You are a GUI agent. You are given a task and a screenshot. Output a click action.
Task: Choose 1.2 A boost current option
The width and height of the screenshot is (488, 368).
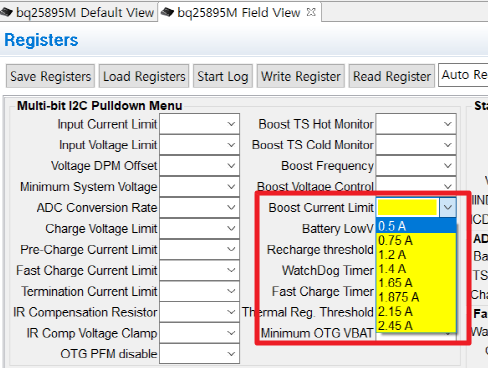(416, 255)
